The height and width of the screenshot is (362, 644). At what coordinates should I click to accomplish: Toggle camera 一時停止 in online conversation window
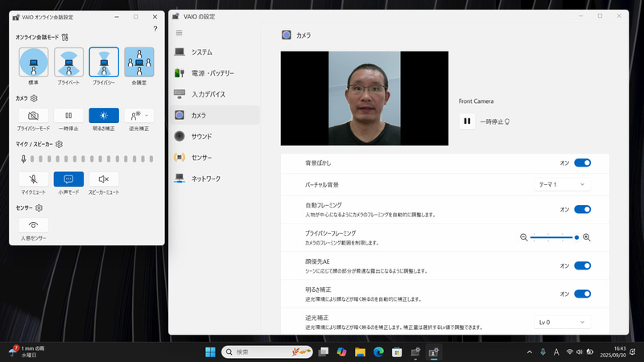click(x=68, y=116)
